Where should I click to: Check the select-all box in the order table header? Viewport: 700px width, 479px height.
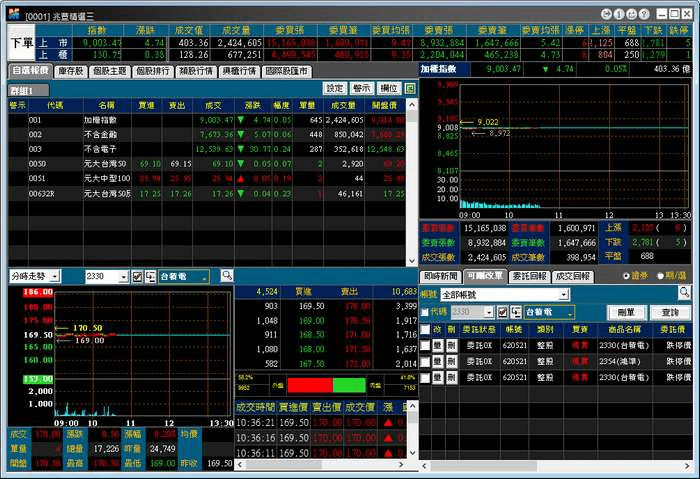[425, 329]
